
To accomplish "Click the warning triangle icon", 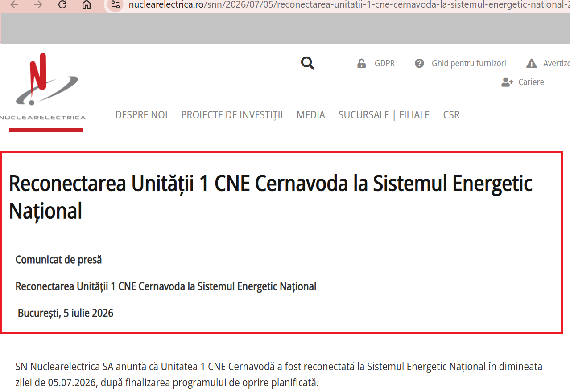I will pyautogui.click(x=531, y=63).
